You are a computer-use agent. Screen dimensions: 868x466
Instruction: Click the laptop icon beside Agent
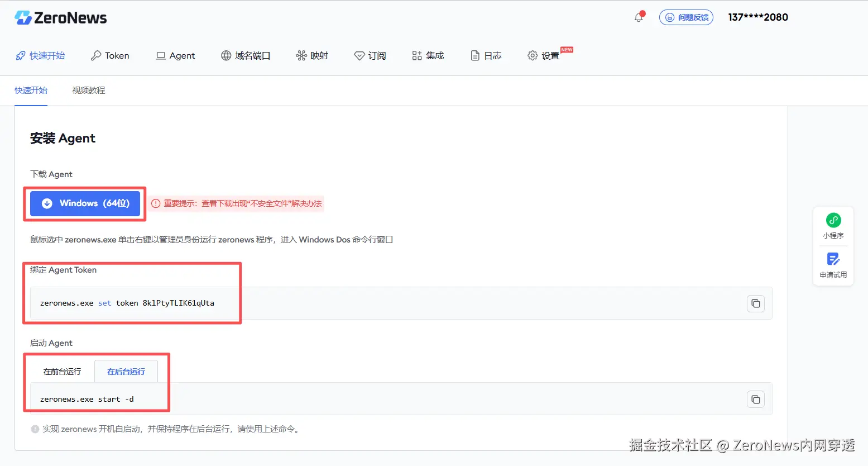pos(161,55)
